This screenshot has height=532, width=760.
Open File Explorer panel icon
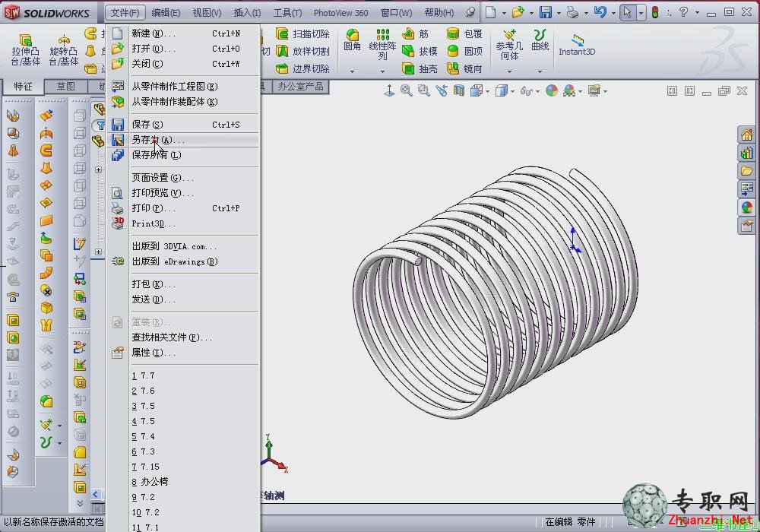[746, 170]
